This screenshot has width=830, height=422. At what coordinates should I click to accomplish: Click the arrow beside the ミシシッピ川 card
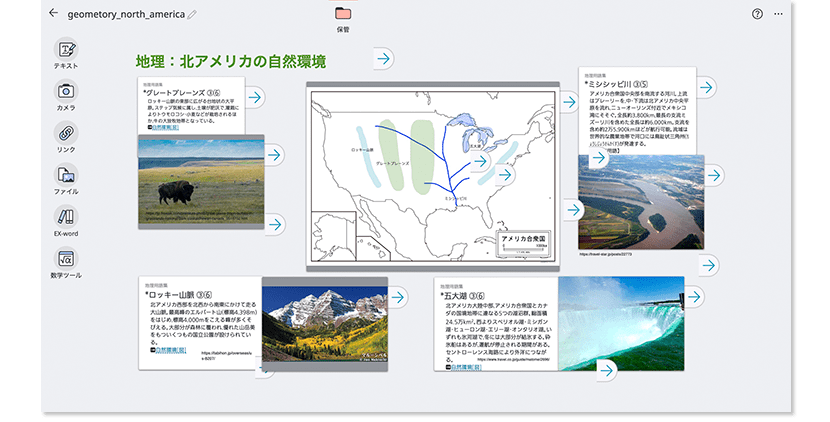point(707,87)
